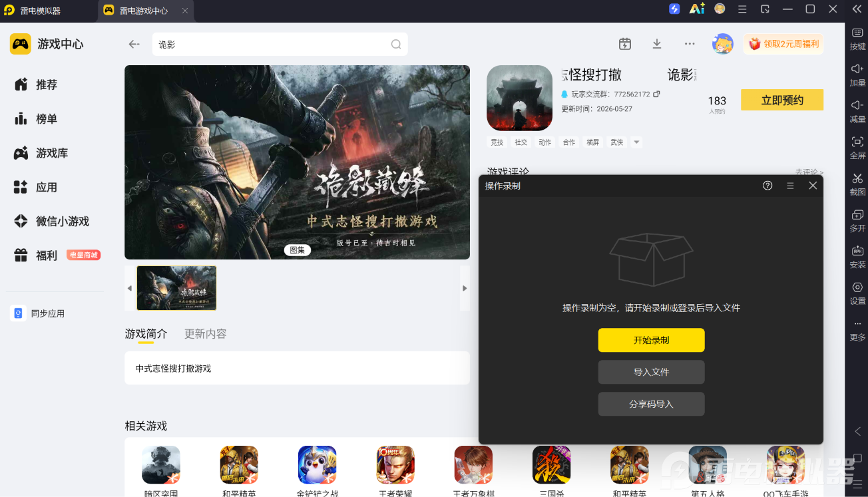Viewport: 868px width, 497px height.
Task: Select 榜单 in the left sidebar
Action: click(x=47, y=118)
